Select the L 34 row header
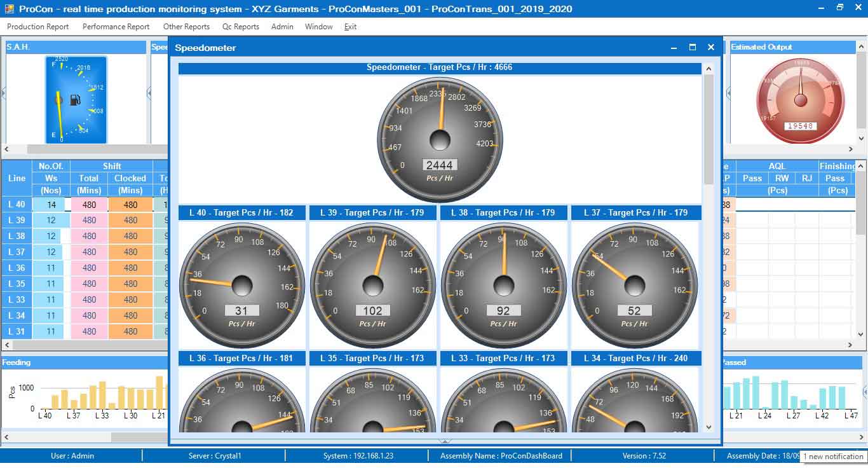The image size is (868, 468). point(17,316)
